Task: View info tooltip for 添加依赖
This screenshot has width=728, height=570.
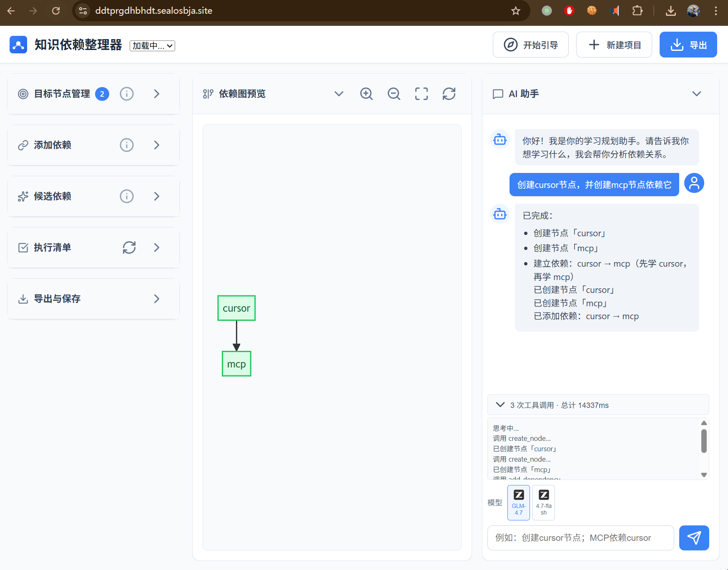Action: (127, 145)
